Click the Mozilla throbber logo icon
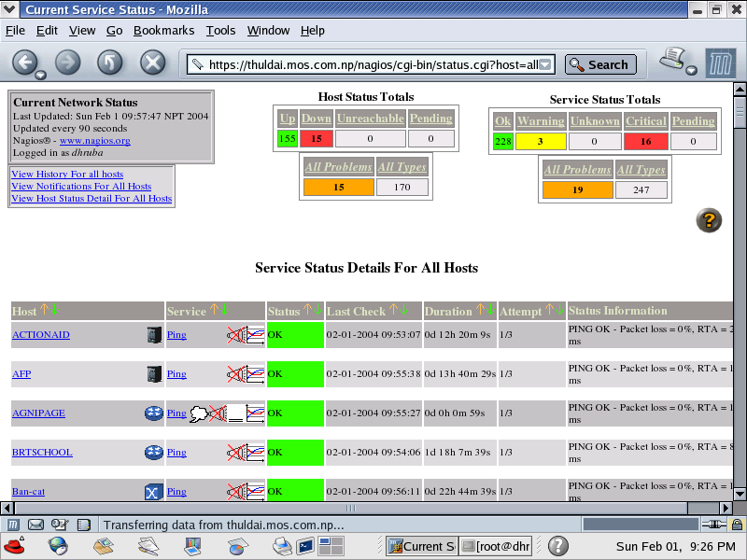Image resolution: width=747 pixels, height=560 pixels. (x=720, y=63)
